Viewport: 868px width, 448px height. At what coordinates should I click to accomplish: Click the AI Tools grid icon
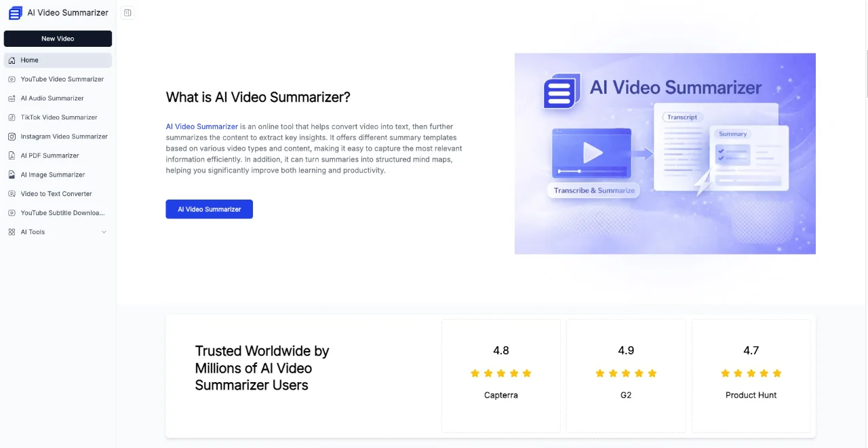pos(12,232)
